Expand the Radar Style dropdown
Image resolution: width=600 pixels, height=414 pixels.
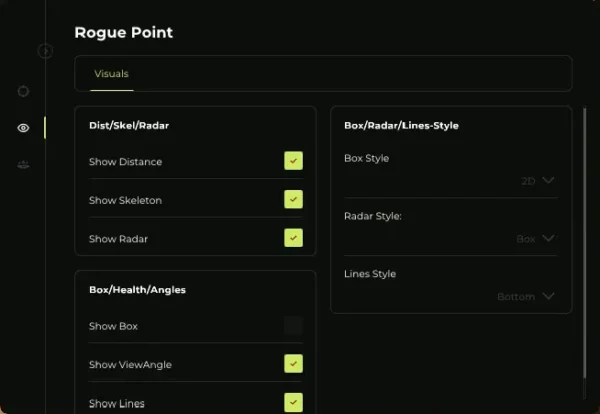[535, 239]
